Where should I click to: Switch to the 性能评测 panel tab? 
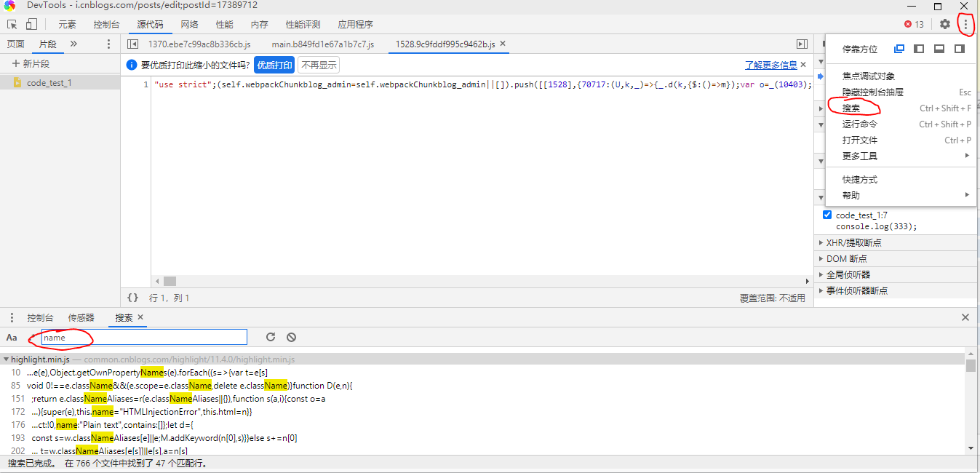click(303, 24)
